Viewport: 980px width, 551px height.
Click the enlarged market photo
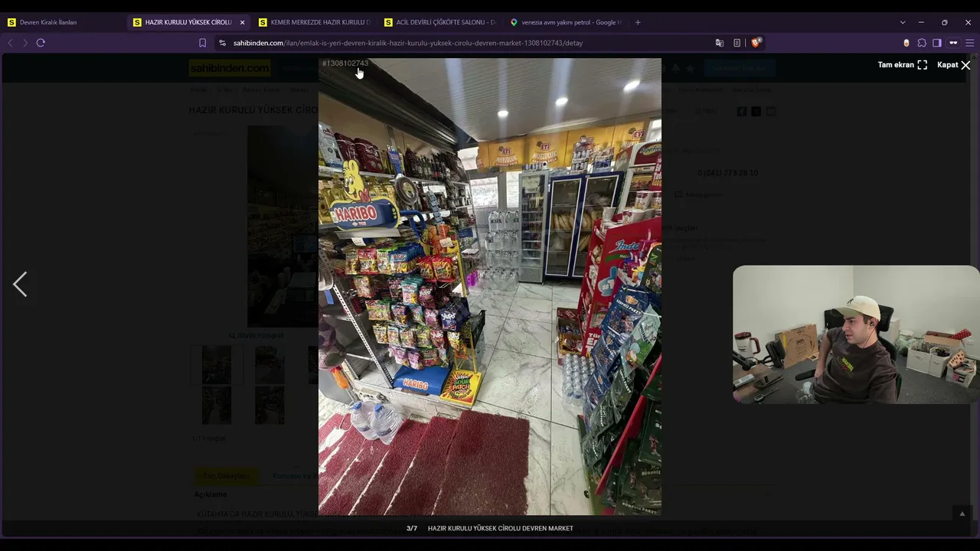[x=490, y=286]
